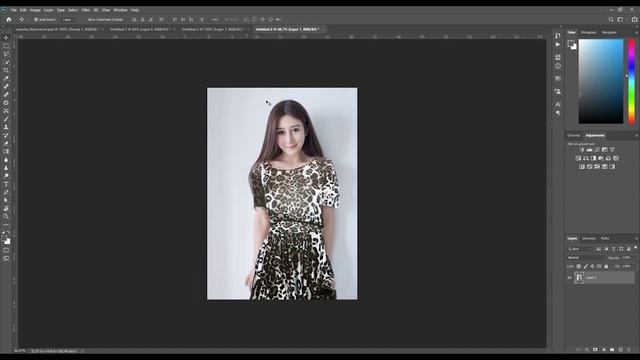
Task: Toggle lock all padlock icon
Action: (606, 267)
